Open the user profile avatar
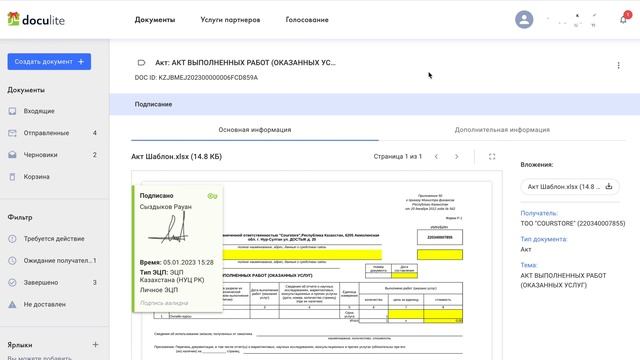This screenshot has height=360, width=640. point(524,19)
